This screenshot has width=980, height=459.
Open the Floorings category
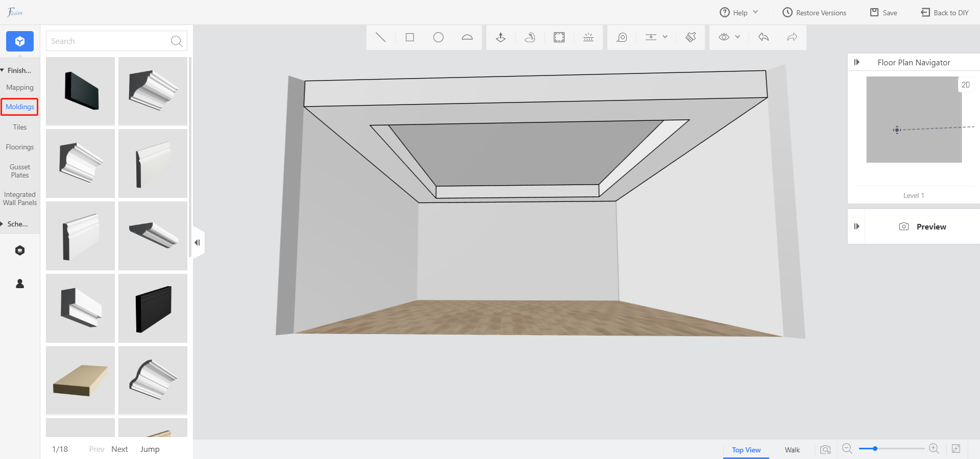click(x=20, y=147)
